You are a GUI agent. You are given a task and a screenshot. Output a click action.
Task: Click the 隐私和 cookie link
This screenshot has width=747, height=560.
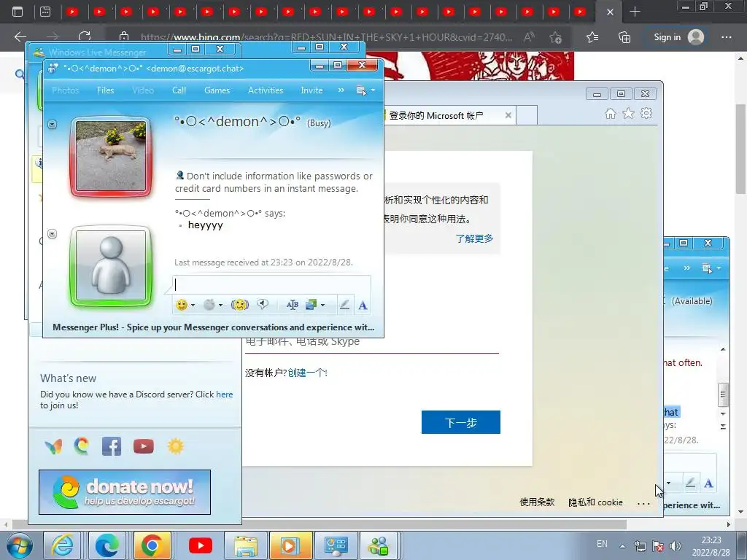pos(595,502)
